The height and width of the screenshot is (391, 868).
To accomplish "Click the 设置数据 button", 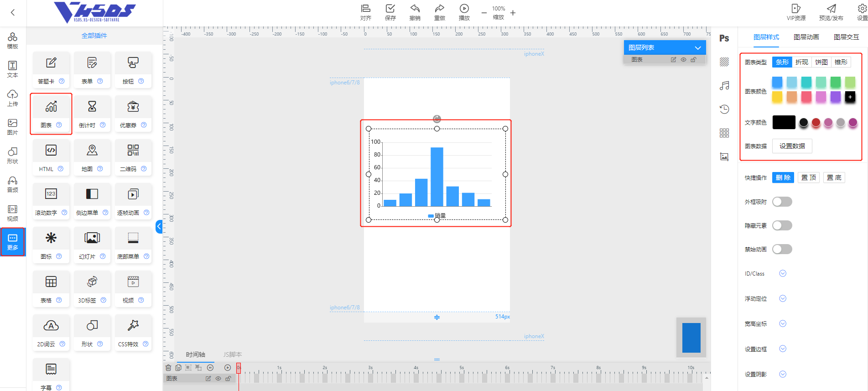I will (x=792, y=146).
